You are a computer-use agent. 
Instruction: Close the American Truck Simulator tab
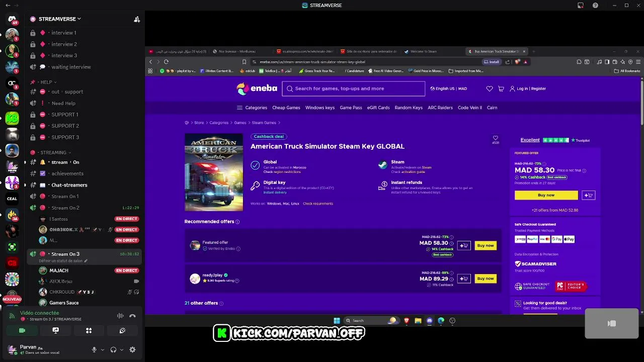pos(524,51)
